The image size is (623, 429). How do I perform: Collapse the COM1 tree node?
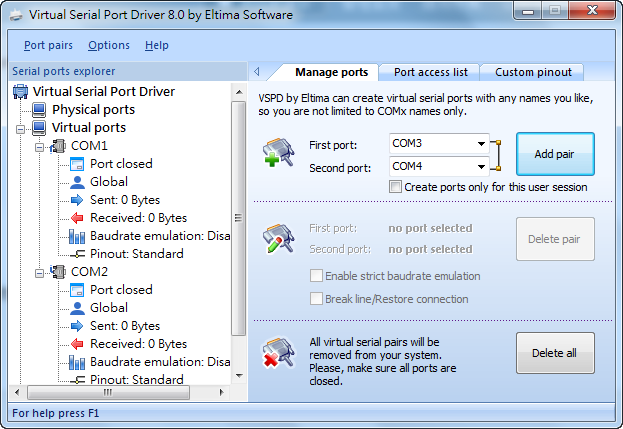coord(39,147)
